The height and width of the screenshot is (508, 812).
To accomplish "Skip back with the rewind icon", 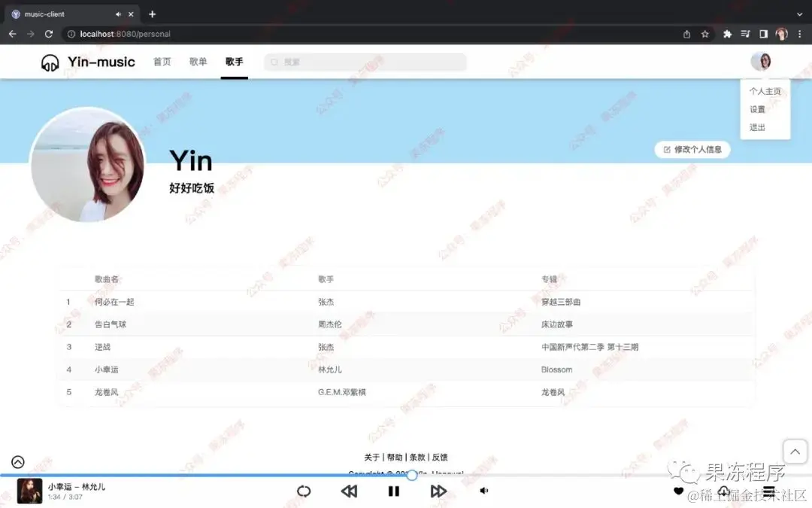I will (349, 491).
